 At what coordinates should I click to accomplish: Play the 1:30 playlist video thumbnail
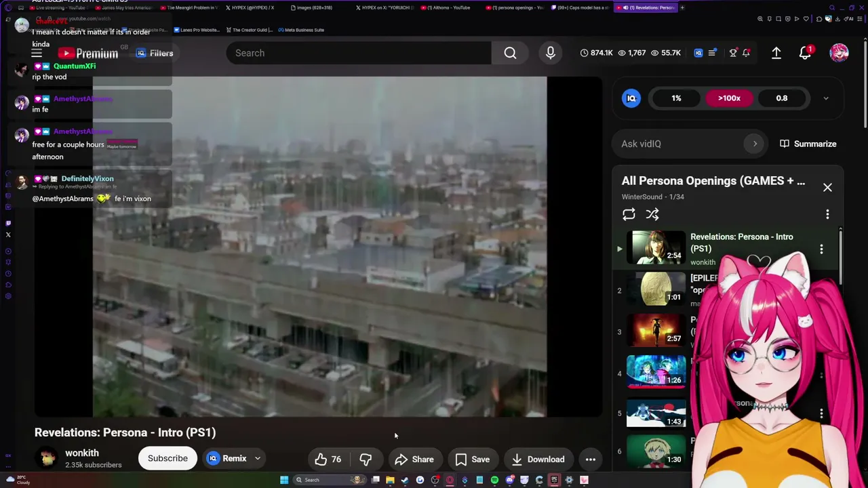coord(656,452)
